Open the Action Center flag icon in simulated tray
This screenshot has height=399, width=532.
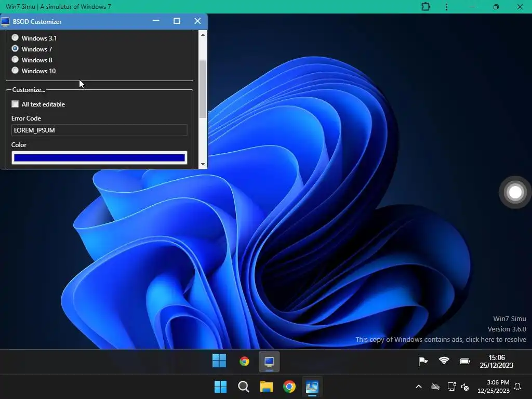pyautogui.click(x=423, y=362)
